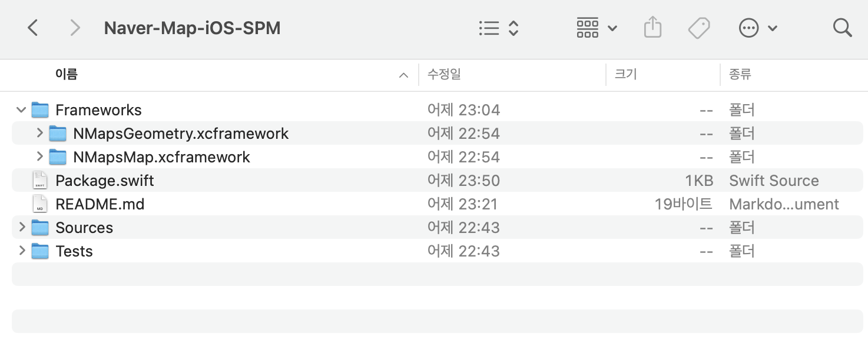Screen dimensions: 868x343
Task: Expand NMapsMap.xcframework folder
Action: coord(39,157)
